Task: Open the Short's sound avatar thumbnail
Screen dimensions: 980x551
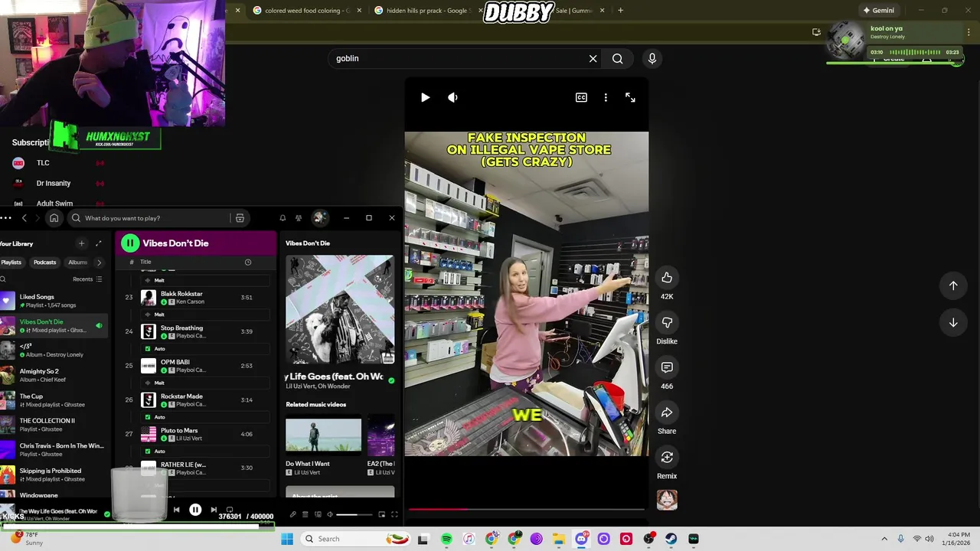Action: [x=667, y=500]
